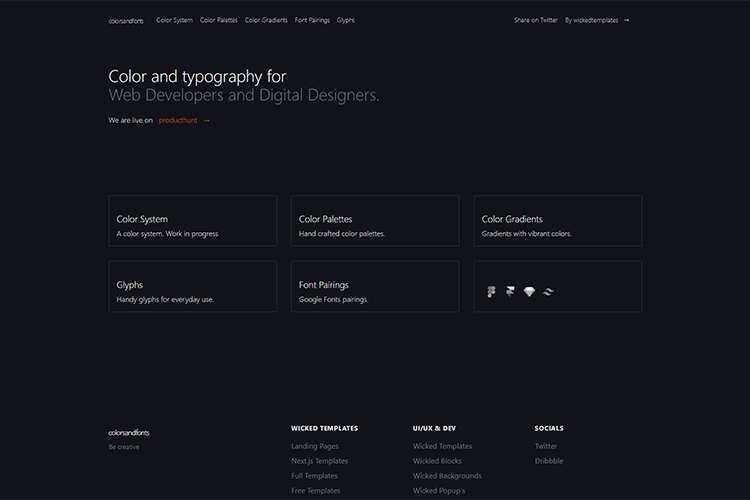Click the Framer logo icon
Viewport: 750px width, 500px height.
coord(510,292)
